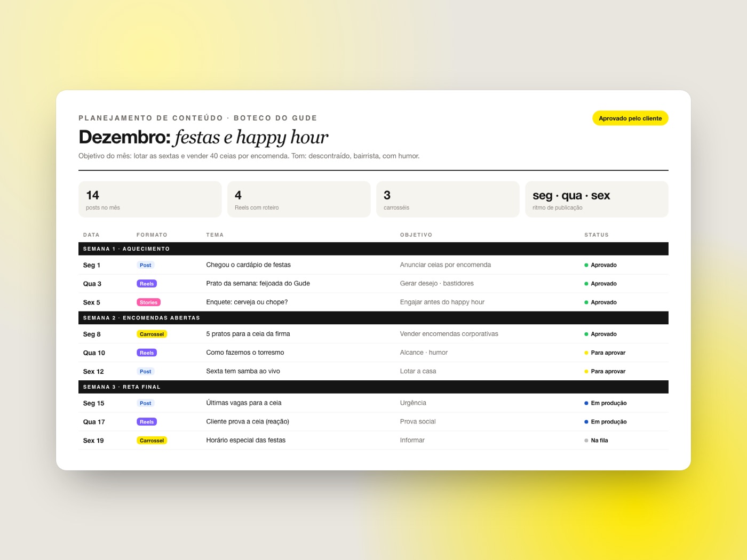Screen dimensions: 747x560
Task: Click 'Sexta tem samba ao vivo' theme
Action: coord(243,372)
